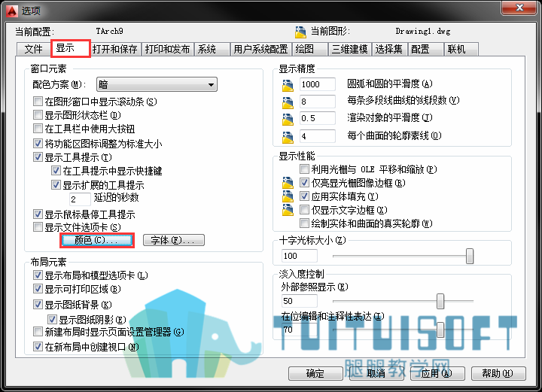The height and width of the screenshot is (392, 542).
Task: Click the drawing icon beside 当前图形
Action: (x=300, y=32)
